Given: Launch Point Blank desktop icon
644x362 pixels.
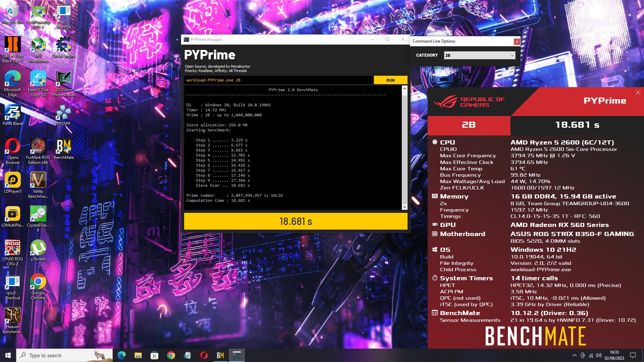Looking at the screenshot, I should point(12,115).
